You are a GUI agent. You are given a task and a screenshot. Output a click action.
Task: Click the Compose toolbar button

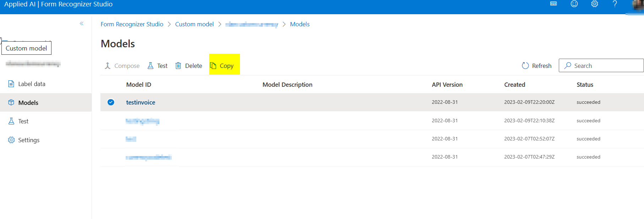tap(122, 66)
